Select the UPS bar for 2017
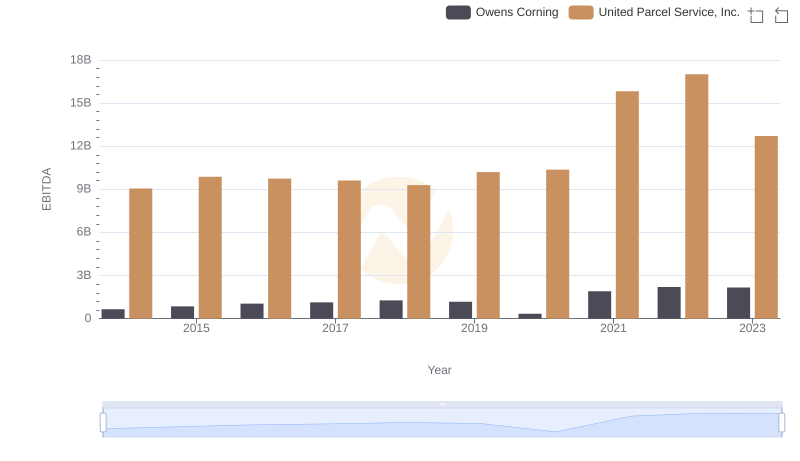Viewport: 800px width, 461px height. pos(349,249)
